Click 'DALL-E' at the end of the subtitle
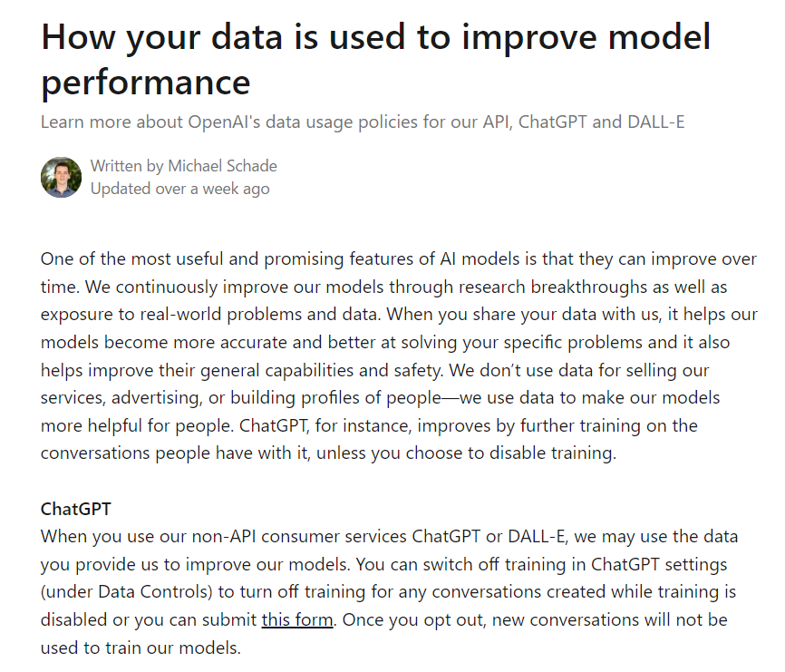The width and height of the screenshot is (785, 672). pos(656,122)
